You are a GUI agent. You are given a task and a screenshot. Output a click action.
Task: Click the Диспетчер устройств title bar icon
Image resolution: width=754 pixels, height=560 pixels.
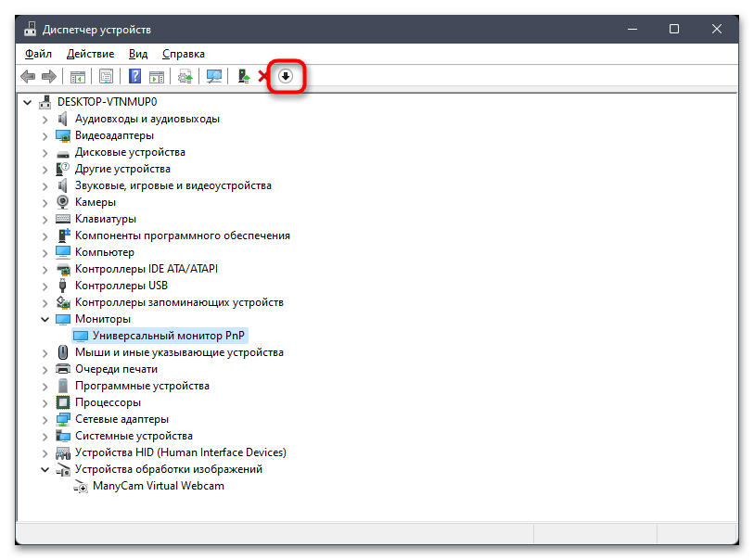click(31, 29)
